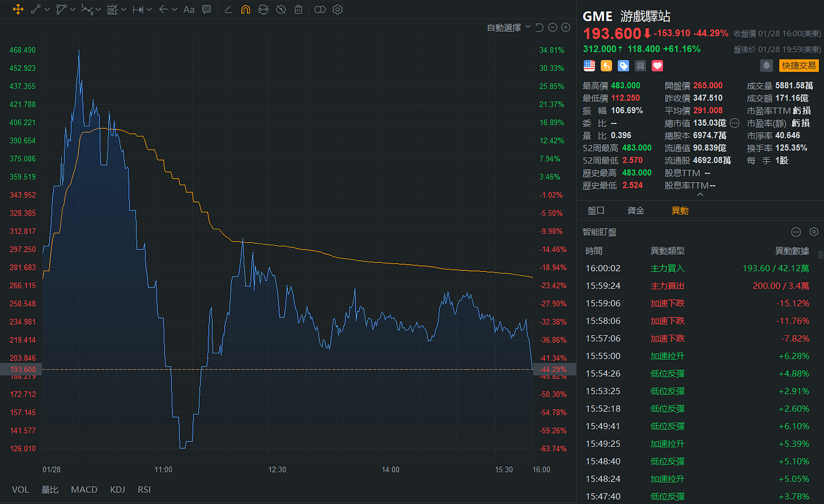This screenshot has width=824, height=504.
Task: Open chart settings gear in toolbar
Action: coord(337,9)
